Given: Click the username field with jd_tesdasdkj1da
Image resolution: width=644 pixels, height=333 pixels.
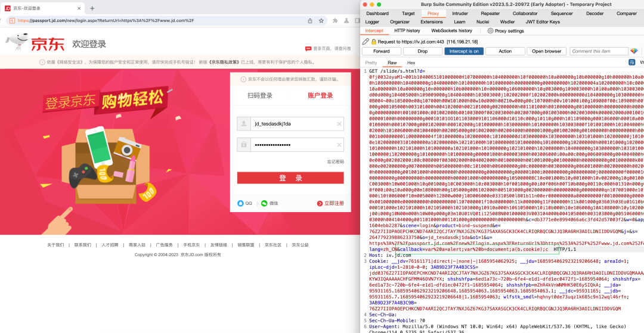Looking at the screenshot, I should click(x=290, y=124).
